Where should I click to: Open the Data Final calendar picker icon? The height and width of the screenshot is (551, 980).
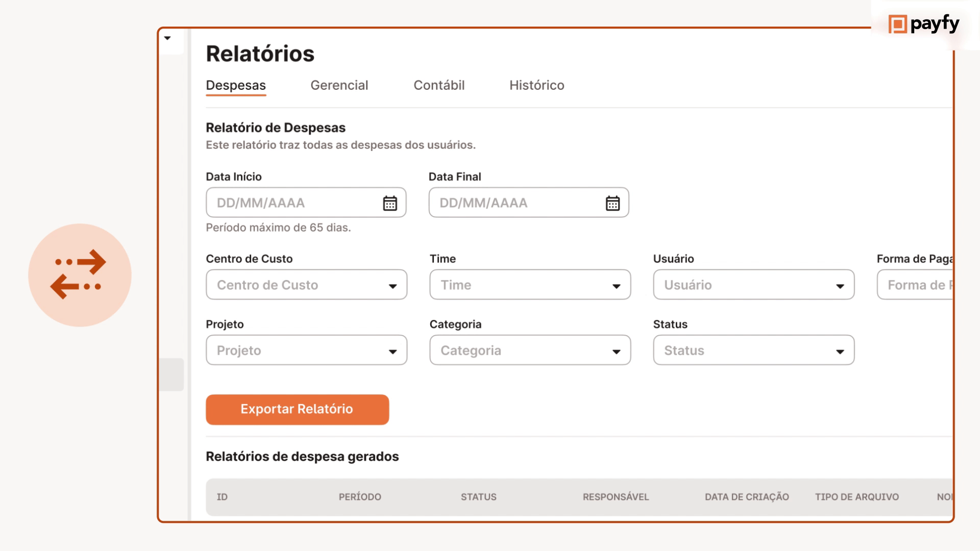[612, 203]
